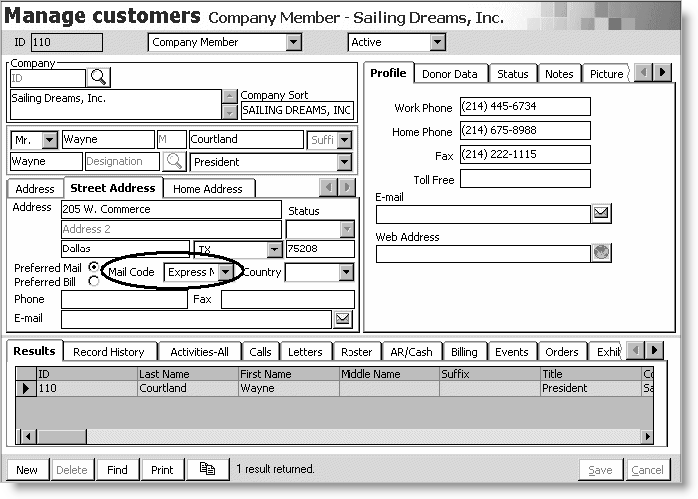
Task: Click the envelope icon in Street Address tab
Action: (x=342, y=319)
